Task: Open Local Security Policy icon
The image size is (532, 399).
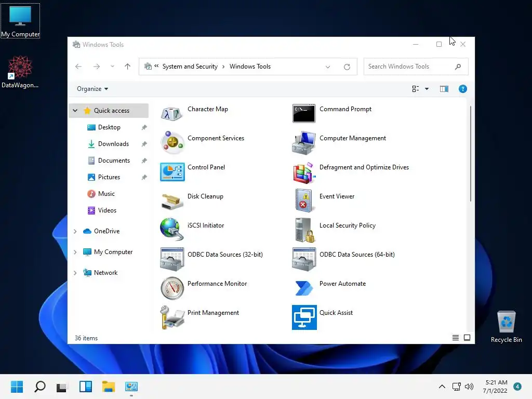Action: click(x=304, y=230)
